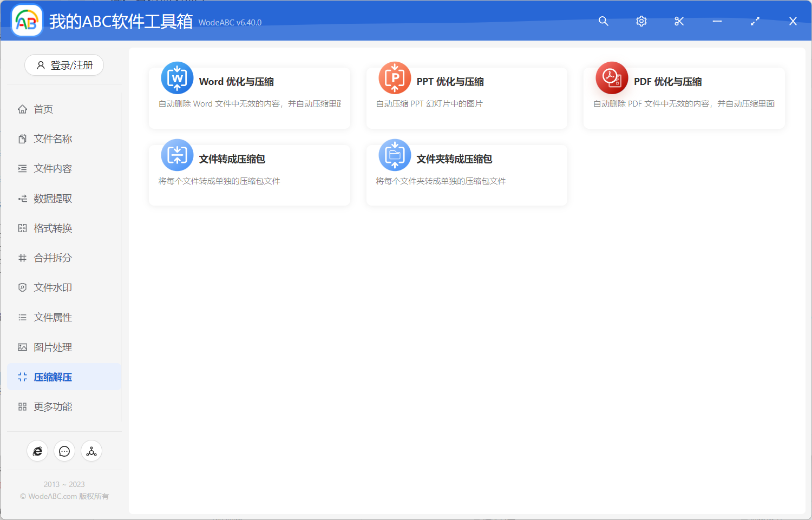Open the official website browser icon
The height and width of the screenshot is (520, 812).
37,451
